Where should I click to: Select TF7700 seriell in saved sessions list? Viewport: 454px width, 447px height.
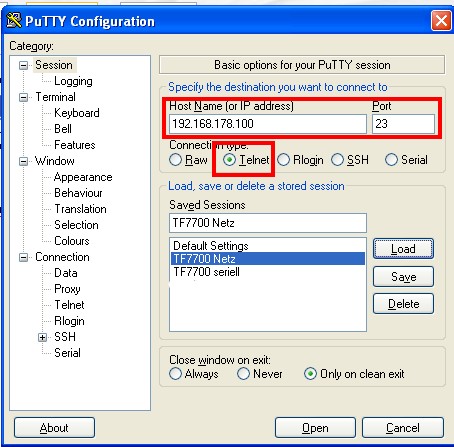point(268,272)
